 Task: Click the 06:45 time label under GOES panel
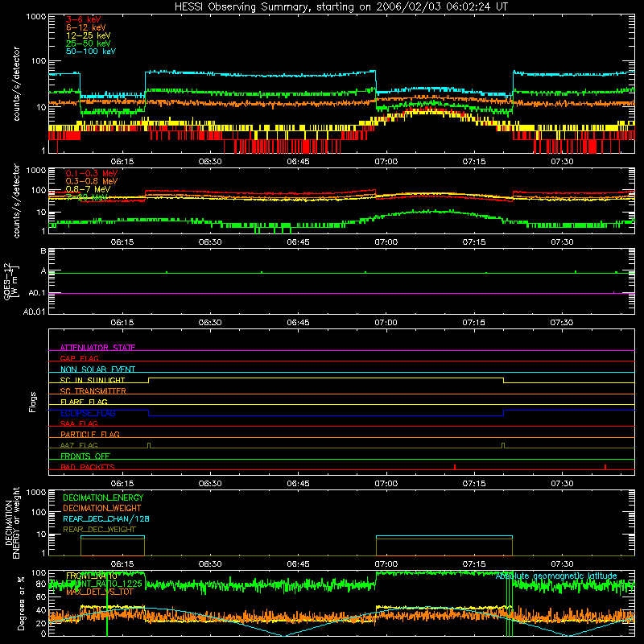tap(298, 323)
